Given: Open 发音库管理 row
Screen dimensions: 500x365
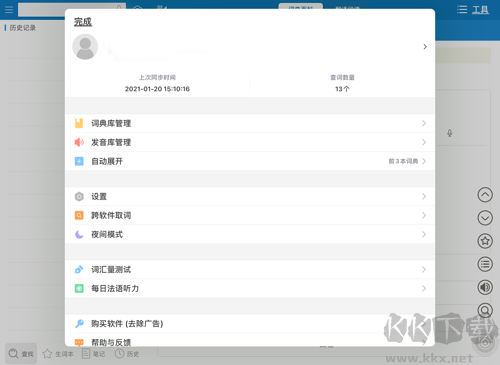Looking at the screenshot, I should 250,142.
